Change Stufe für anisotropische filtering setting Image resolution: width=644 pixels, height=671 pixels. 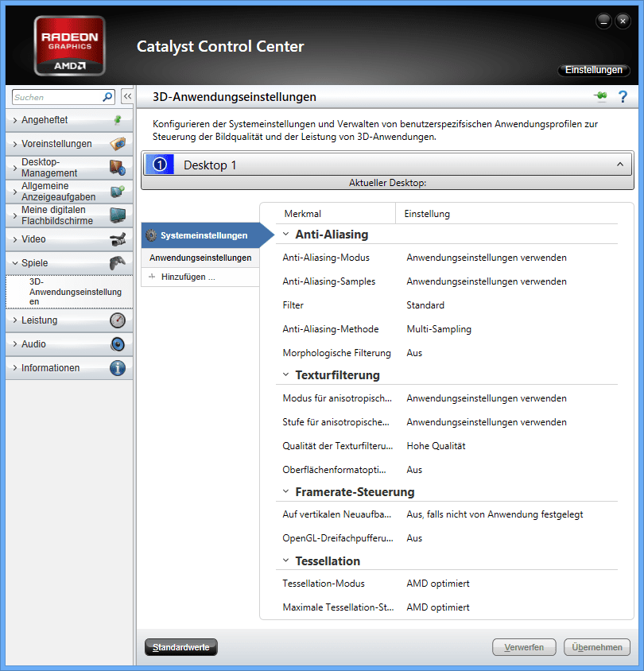click(486, 422)
